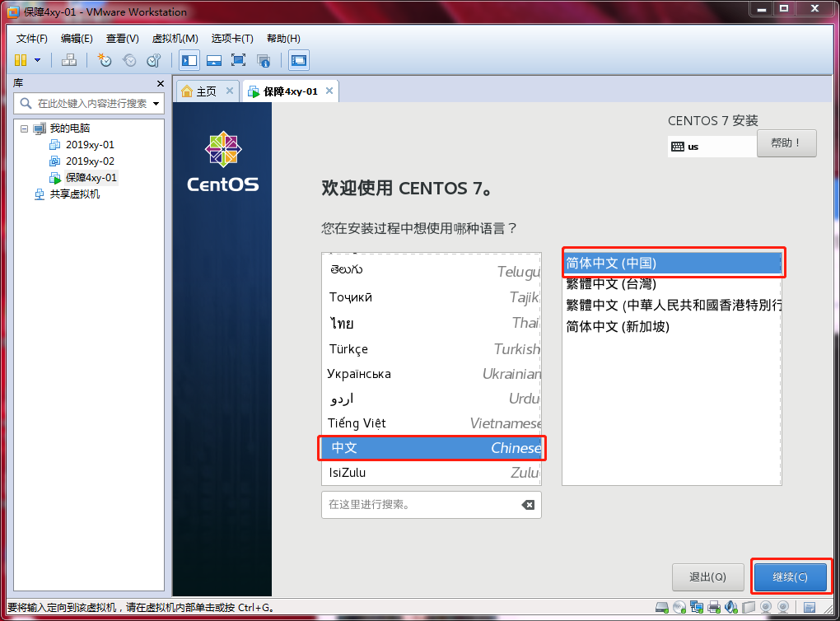The image size is (840, 621).
Task: Click the printer status icon
Action: [713, 608]
